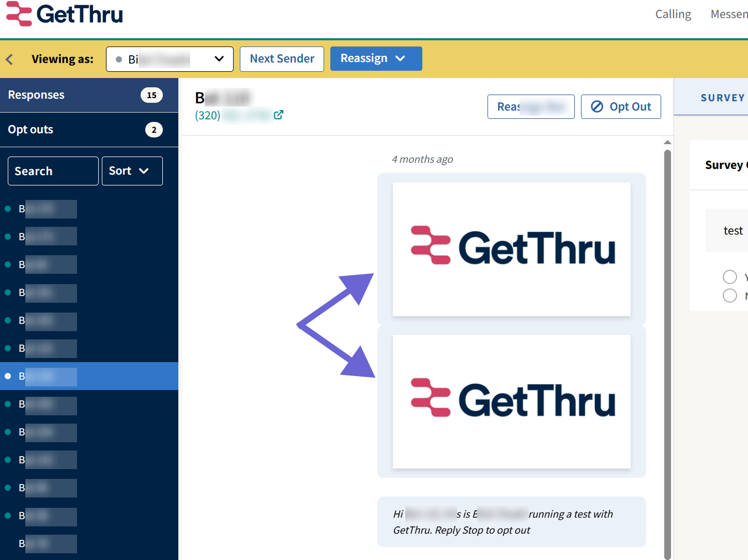Open the Viewing as sender dropdown

[170, 59]
